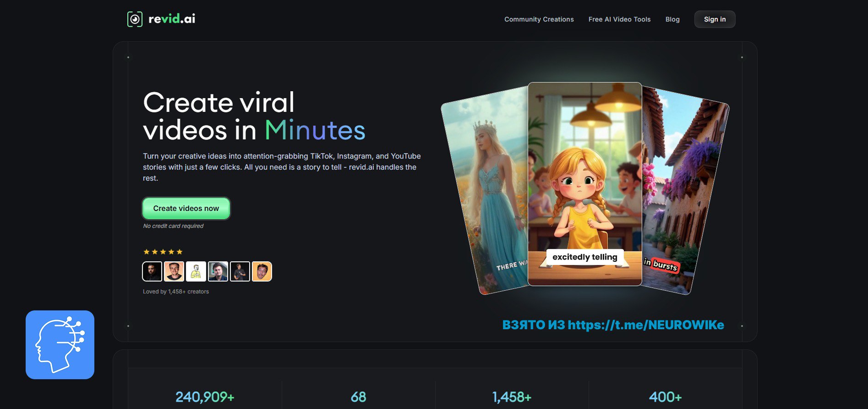The image size is (868, 409).
Task: Click the five-star rating icons
Action: pos(163,252)
